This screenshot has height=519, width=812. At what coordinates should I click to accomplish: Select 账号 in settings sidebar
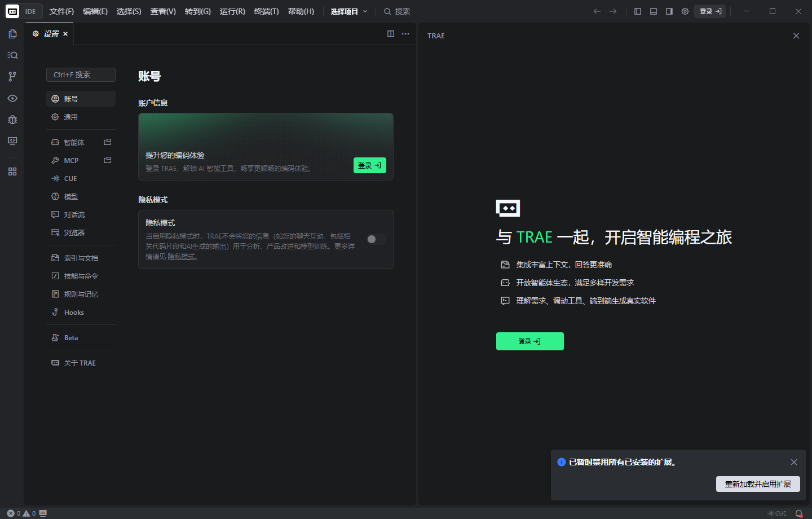point(81,99)
